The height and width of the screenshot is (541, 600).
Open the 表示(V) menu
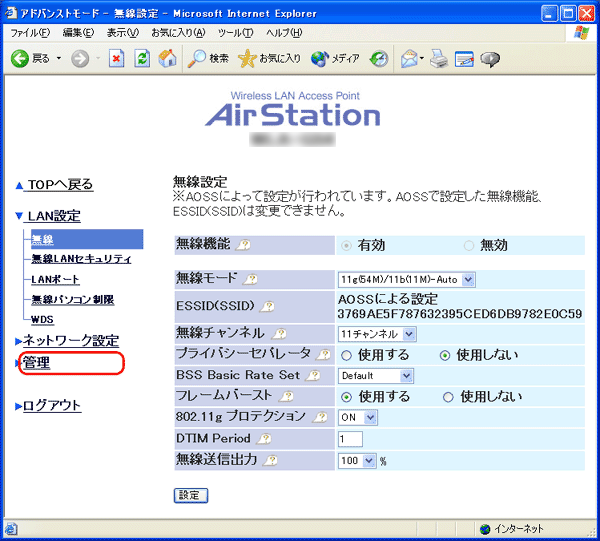pos(122,33)
